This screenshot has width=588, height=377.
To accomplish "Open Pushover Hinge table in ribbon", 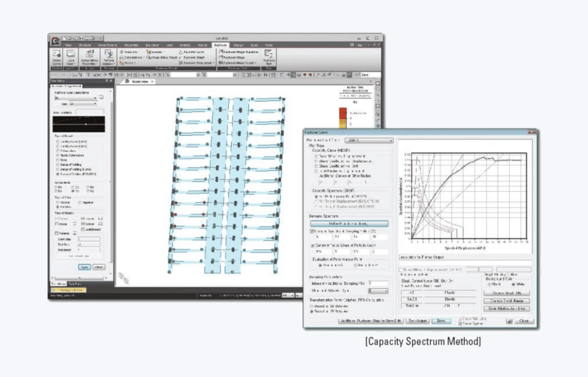I will click(x=232, y=57).
